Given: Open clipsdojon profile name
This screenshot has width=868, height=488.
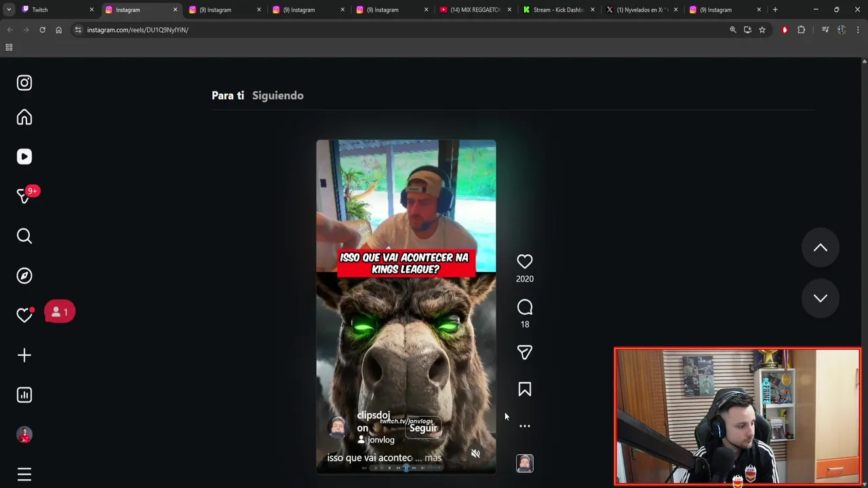Looking at the screenshot, I should point(373,421).
